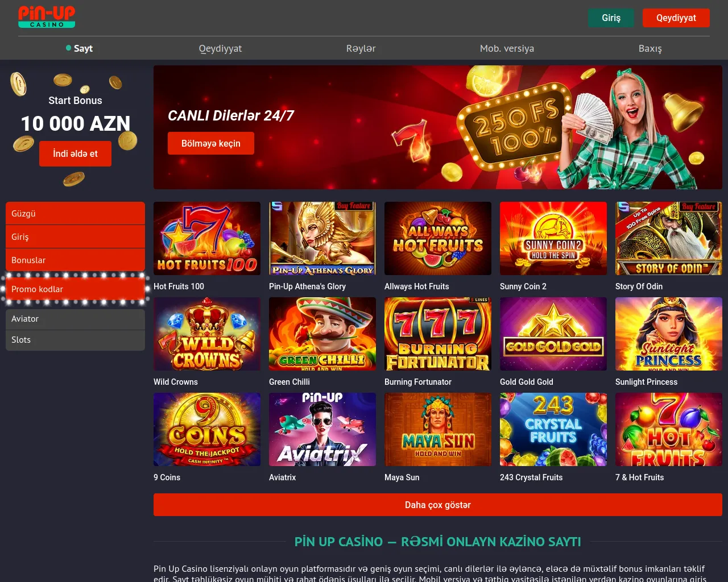728x582 pixels.
Task: Click the green Giriş login button
Action: coord(611,18)
